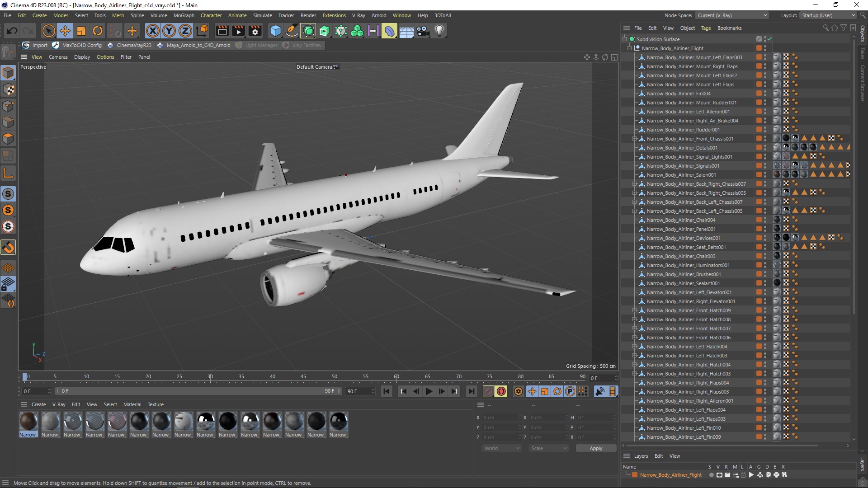Image resolution: width=868 pixels, height=488 pixels.
Task: Toggle Y axis lock icon
Action: (x=169, y=31)
